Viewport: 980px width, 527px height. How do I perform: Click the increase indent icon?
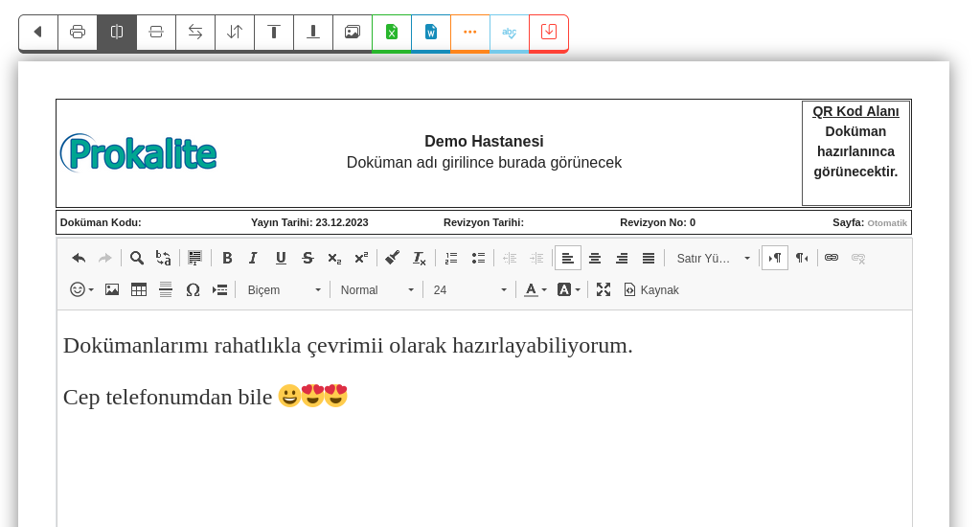[x=536, y=258]
